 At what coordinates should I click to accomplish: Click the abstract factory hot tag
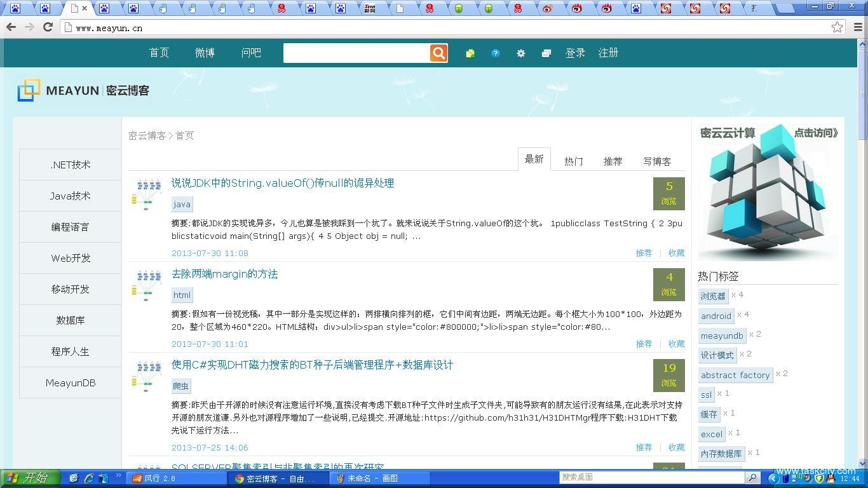click(735, 375)
